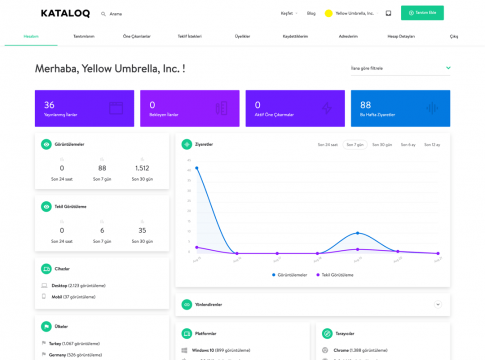Viewport: 485px width, 360px height.
Task: Open the 0 Aktif Öne Çıkarmalar card
Action: [x=295, y=108]
